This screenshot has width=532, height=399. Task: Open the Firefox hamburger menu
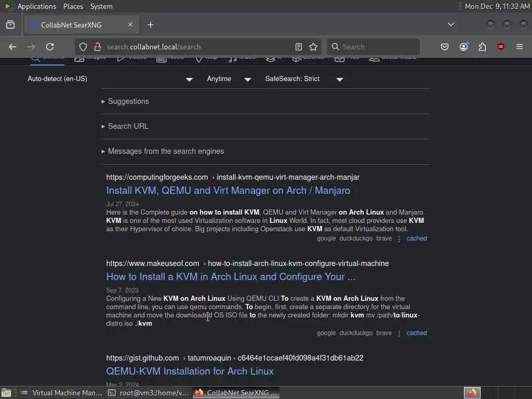(520, 47)
